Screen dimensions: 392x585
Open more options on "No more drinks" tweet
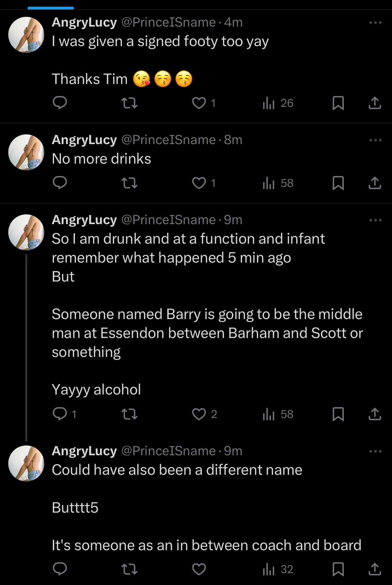[x=375, y=140]
